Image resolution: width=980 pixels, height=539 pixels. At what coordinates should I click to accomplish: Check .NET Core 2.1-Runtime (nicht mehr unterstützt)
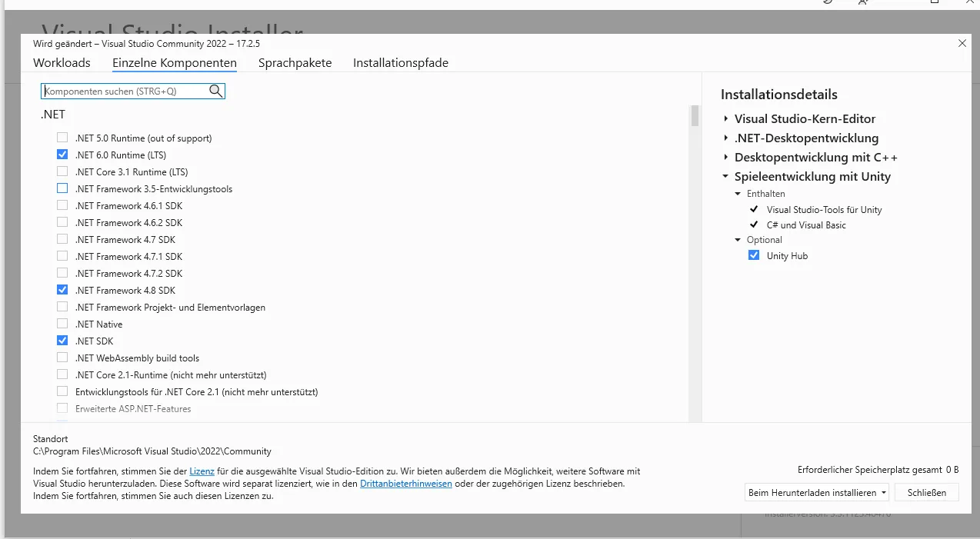(62, 374)
